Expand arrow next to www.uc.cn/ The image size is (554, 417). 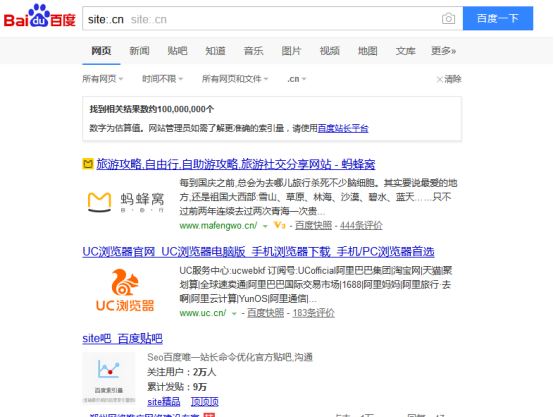pyautogui.click(x=234, y=314)
